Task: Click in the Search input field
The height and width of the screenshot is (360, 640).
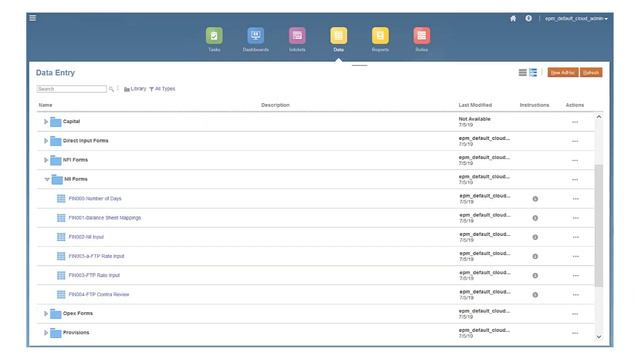Action: 71,89
